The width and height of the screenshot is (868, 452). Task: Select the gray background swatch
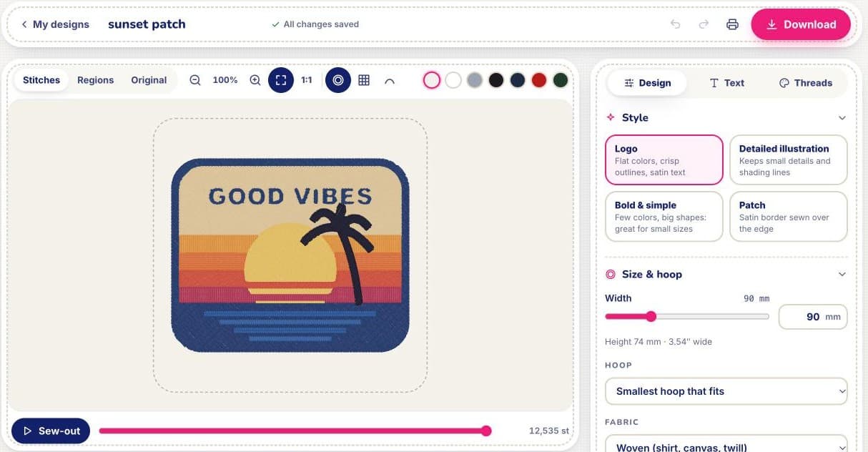475,80
